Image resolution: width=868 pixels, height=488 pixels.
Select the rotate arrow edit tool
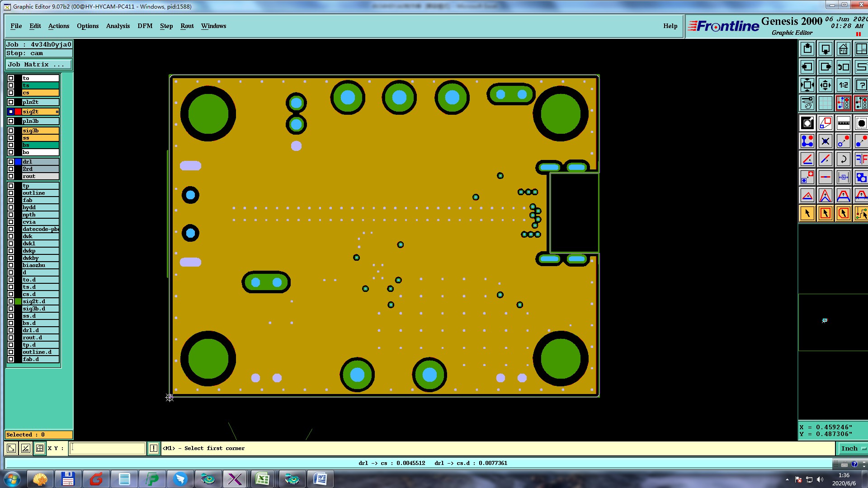tap(843, 159)
